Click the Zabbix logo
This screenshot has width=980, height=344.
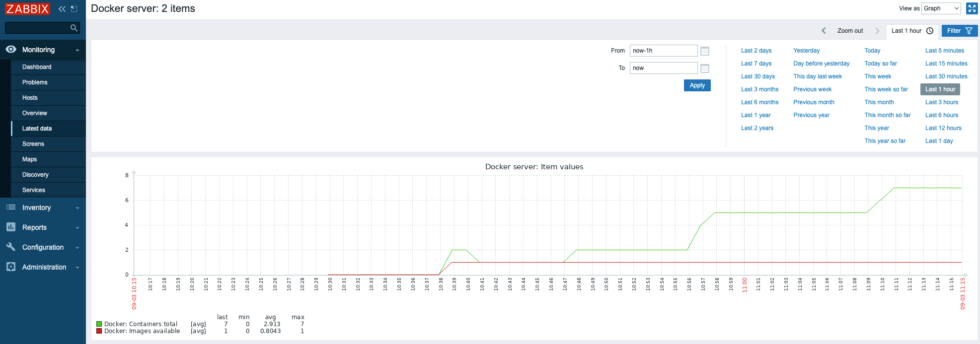coord(27,8)
